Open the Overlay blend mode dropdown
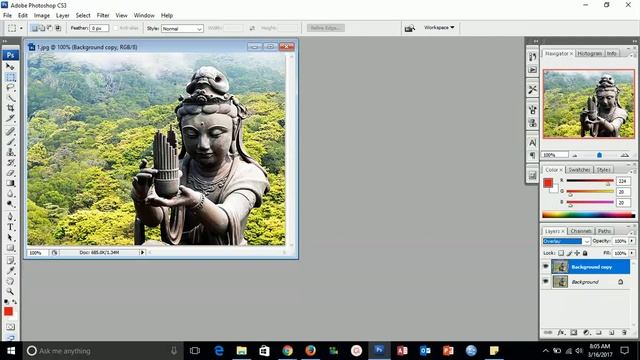Viewport: 640px width, 360px height. pyautogui.click(x=566, y=241)
